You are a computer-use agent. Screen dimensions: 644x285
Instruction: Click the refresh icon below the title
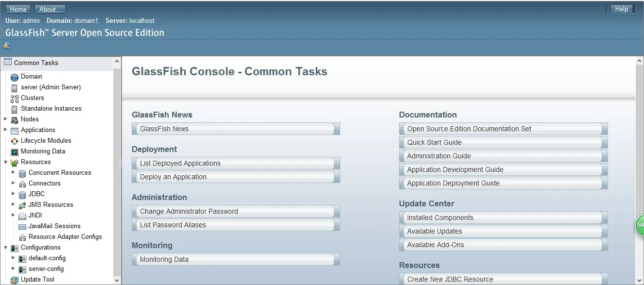pos(7,46)
